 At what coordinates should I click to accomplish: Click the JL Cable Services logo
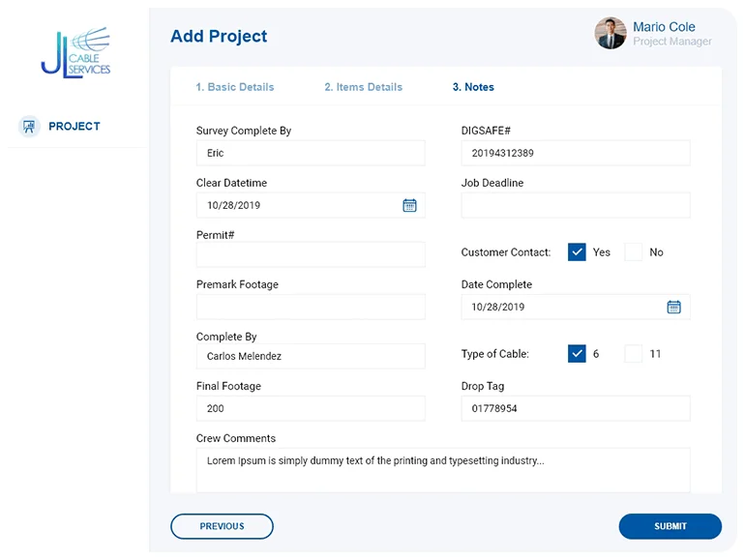pos(75,52)
